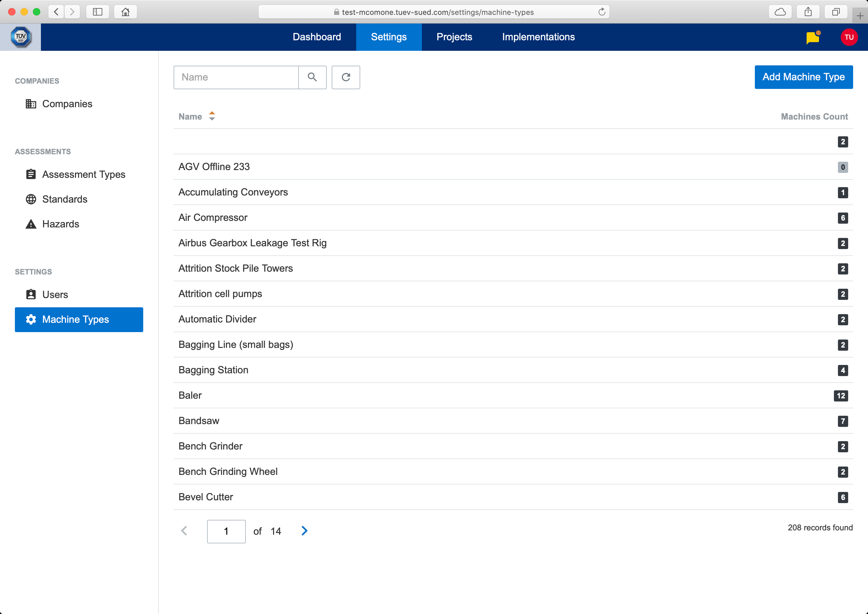Open the Implementations tab
This screenshot has width=868, height=614.
coord(538,37)
